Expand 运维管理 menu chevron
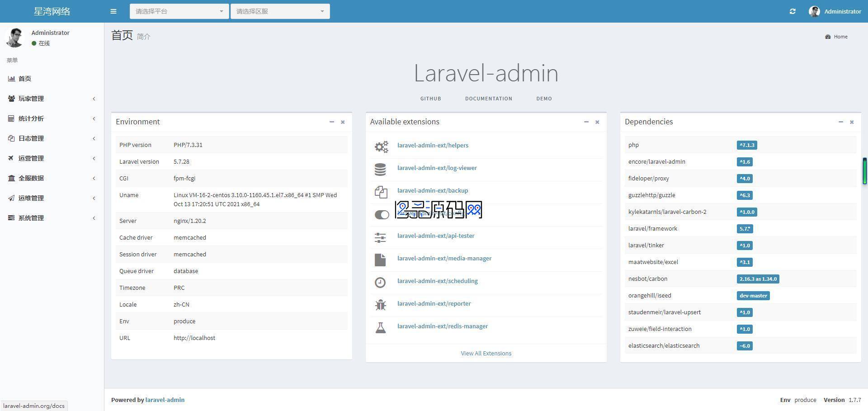Image resolution: width=868 pixels, height=411 pixels. (x=94, y=198)
